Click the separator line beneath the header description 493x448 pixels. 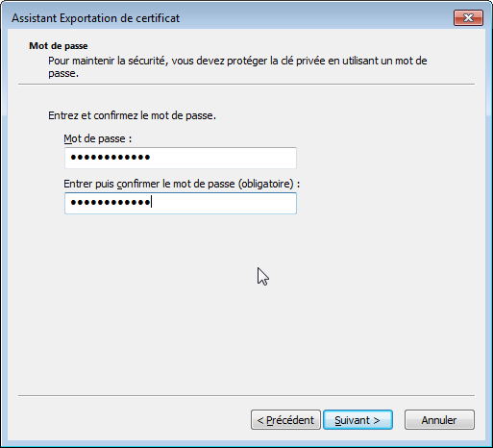tap(246, 85)
